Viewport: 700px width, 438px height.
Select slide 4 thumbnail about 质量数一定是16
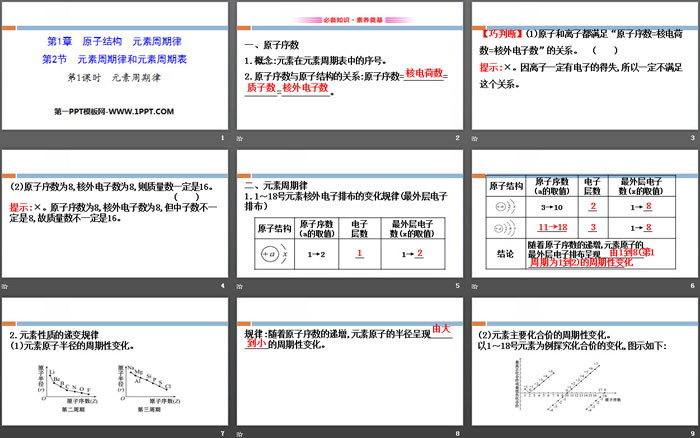(x=115, y=214)
